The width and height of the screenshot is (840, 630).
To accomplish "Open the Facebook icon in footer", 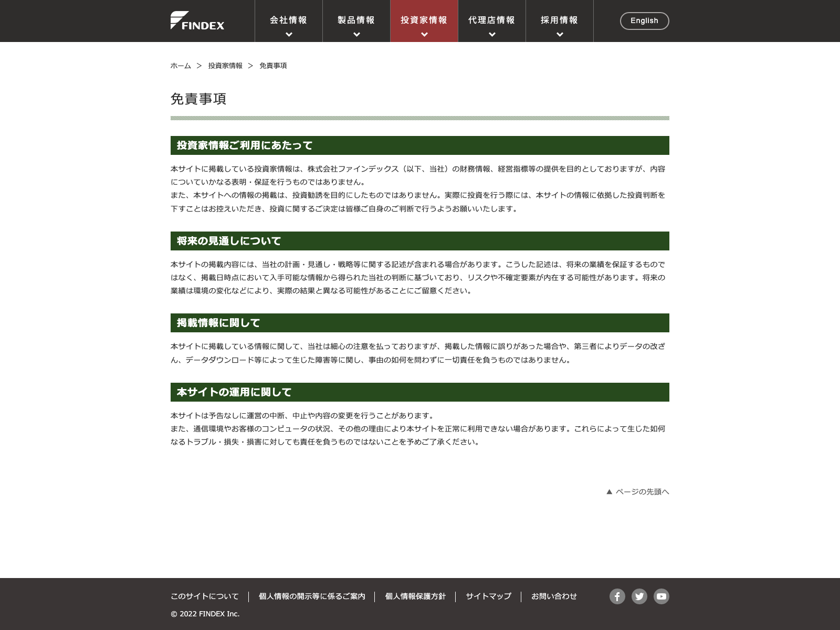I will [617, 596].
